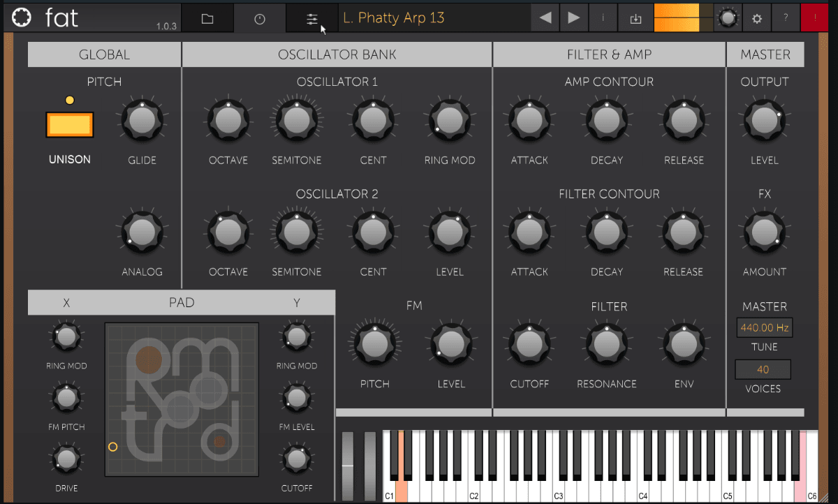Click the large orange dot on XY pad
This screenshot has width=838, height=504.
148,360
